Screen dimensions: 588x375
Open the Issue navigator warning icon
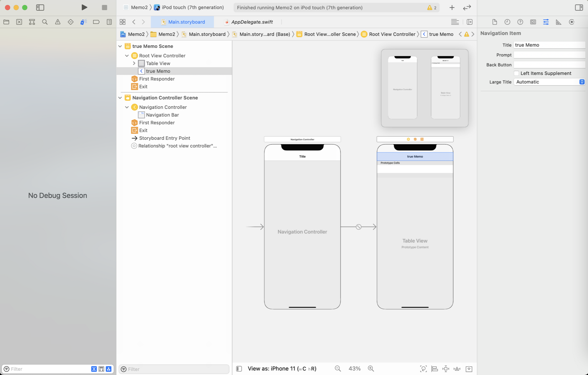click(58, 22)
